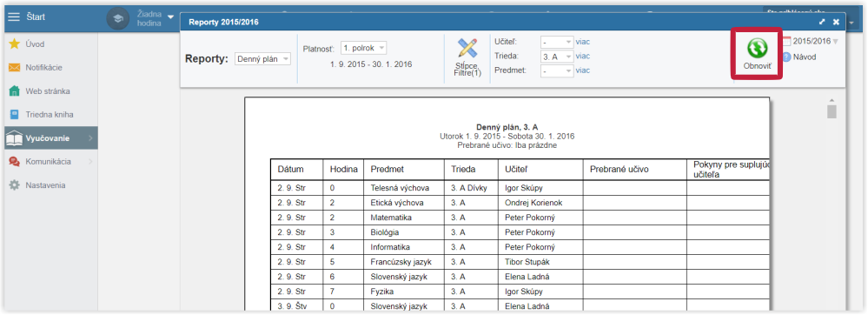Click the Web stránka house icon
This screenshot has height=315, width=868.
click(15, 91)
